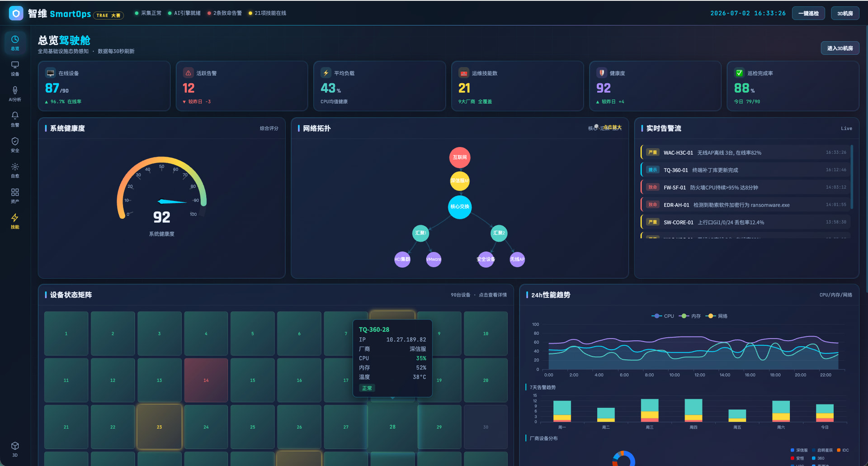
Task: Click the 87 online devices value
Action: tap(52, 88)
